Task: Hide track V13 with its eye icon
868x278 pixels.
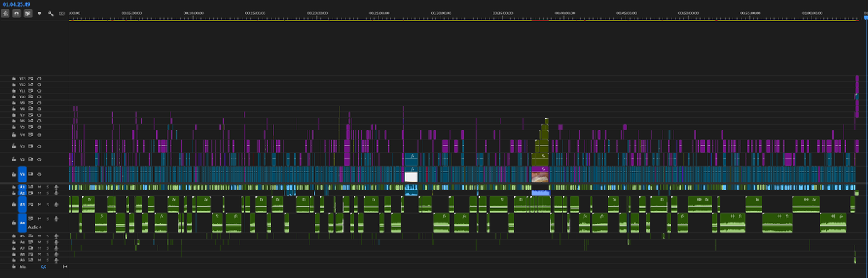Action: [x=39, y=78]
